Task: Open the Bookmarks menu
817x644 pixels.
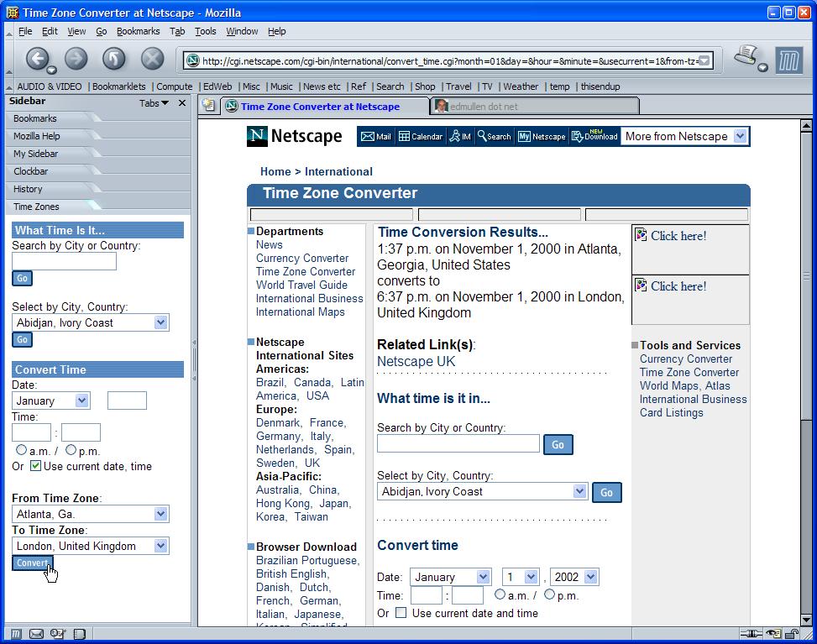Action: [x=138, y=31]
